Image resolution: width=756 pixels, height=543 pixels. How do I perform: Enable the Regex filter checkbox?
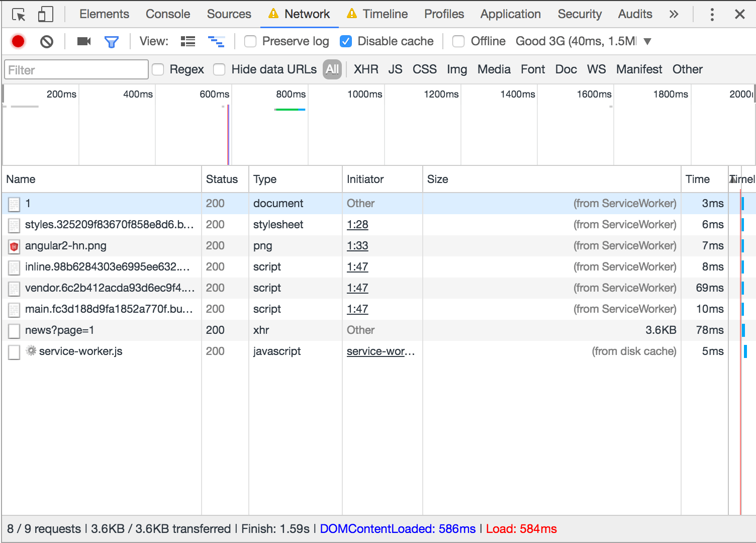click(158, 69)
